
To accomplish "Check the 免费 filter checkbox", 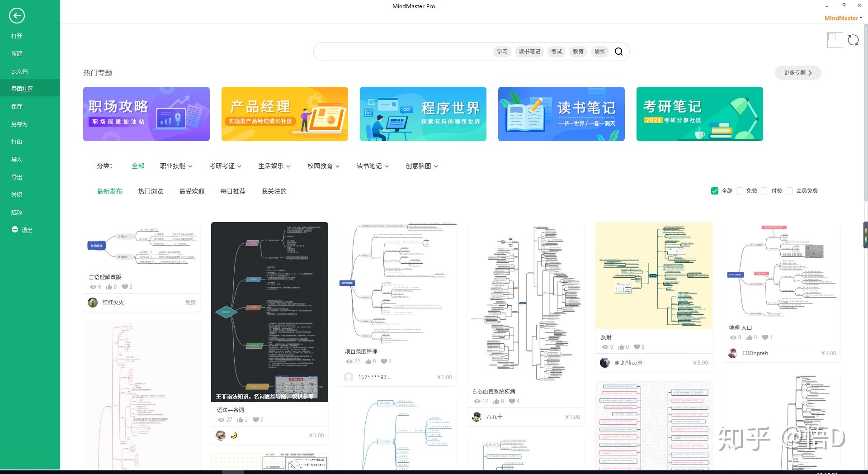I will 740,191.
